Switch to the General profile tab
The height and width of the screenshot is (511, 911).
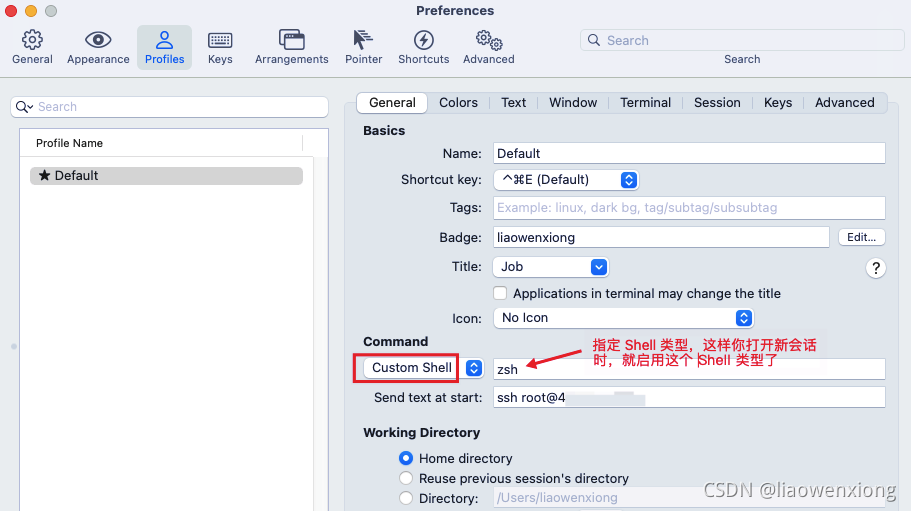click(392, 103)
